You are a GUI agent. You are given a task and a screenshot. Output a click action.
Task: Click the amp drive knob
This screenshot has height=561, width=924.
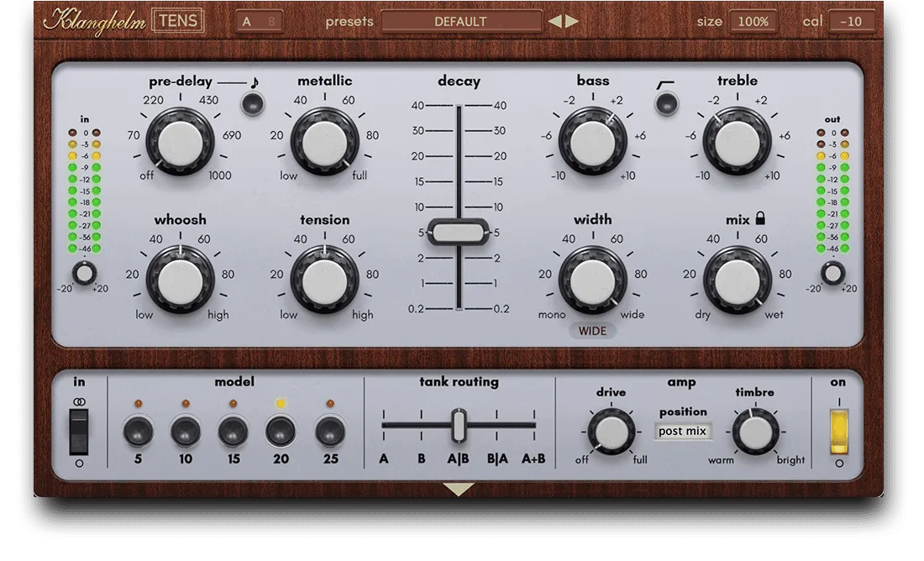[x=611, y=432]
